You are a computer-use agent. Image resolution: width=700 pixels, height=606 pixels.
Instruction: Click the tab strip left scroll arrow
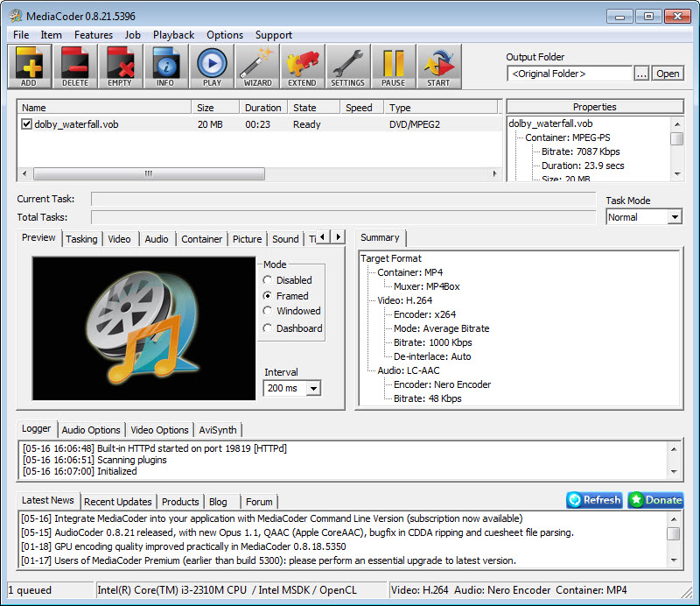click(x=323, y=236)
